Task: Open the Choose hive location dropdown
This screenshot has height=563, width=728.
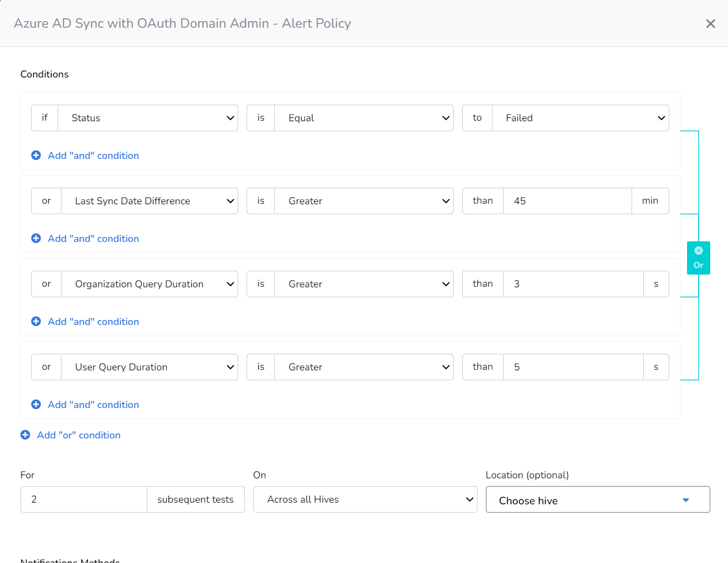Action: point(597,500)
